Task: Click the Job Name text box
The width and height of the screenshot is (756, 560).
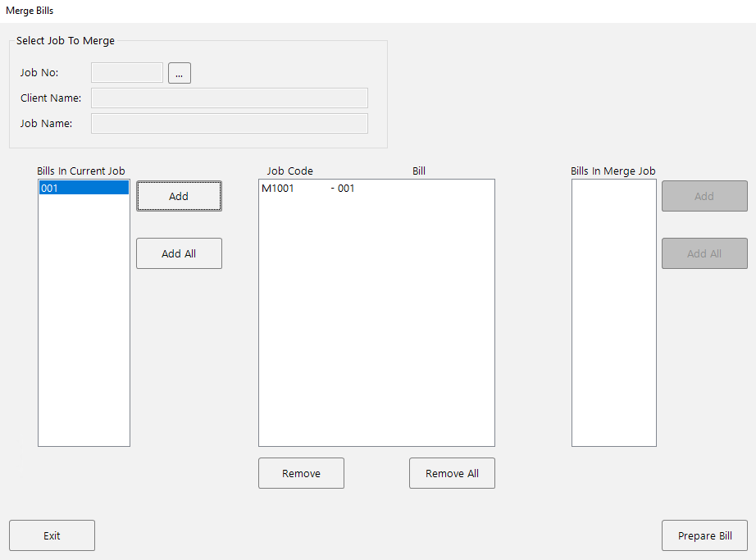Action: coord(229,123)
